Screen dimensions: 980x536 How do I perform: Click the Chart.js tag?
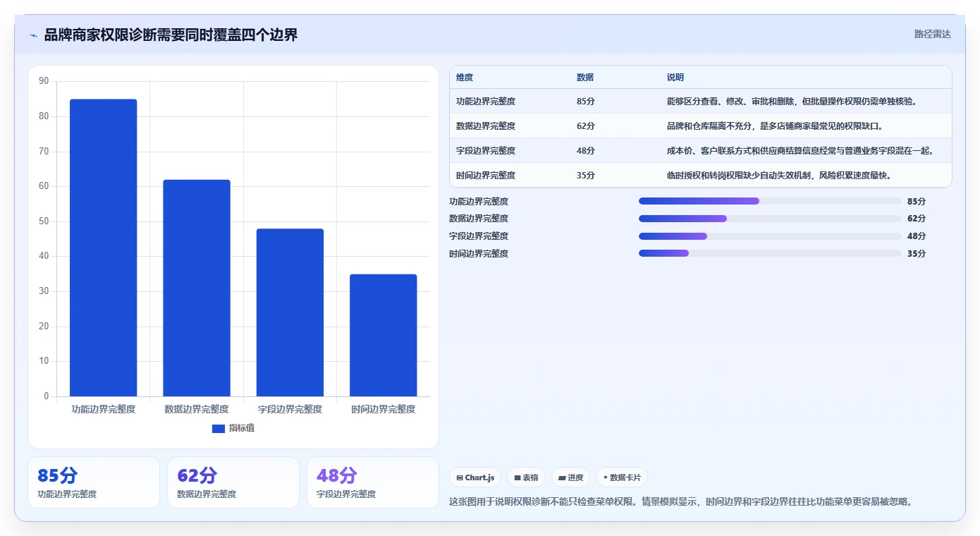[x=475, y=477]
